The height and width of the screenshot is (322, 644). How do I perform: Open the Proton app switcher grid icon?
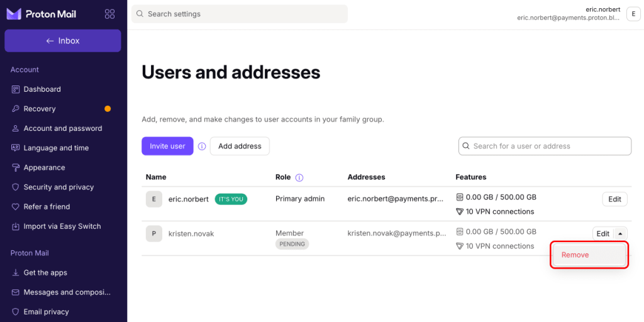point(109,14)
